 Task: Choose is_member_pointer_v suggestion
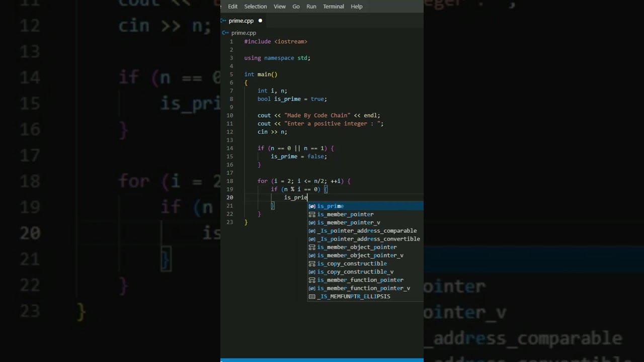pyautogui.click(x=365, y=222)
